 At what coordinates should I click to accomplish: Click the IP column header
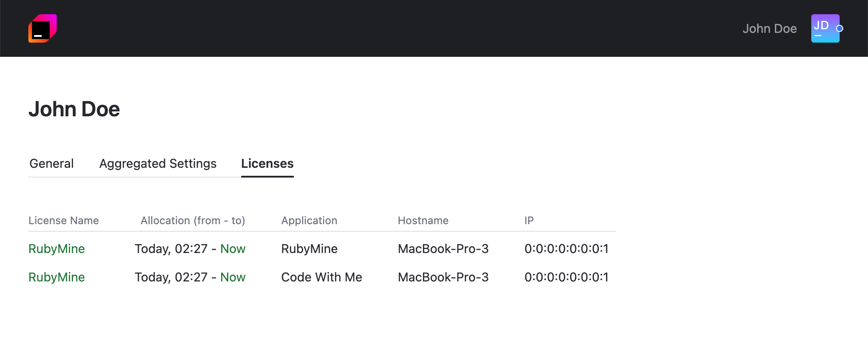(x=529, y=221)
